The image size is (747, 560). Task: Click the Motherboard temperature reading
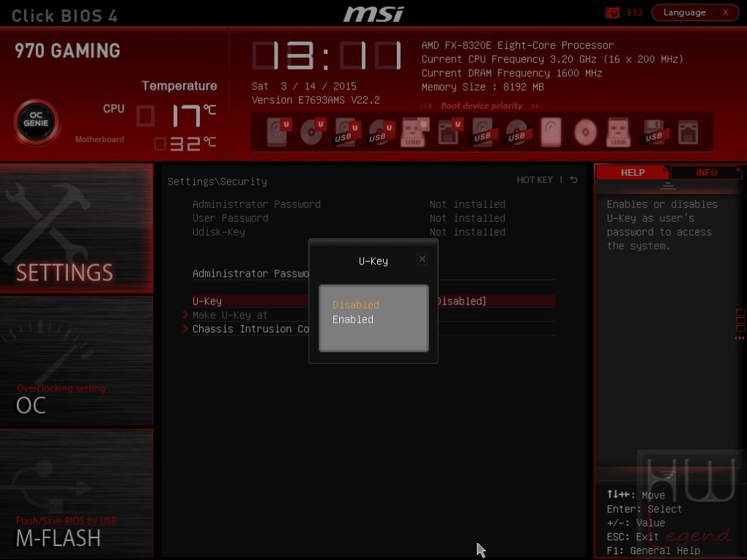point(185,143)
